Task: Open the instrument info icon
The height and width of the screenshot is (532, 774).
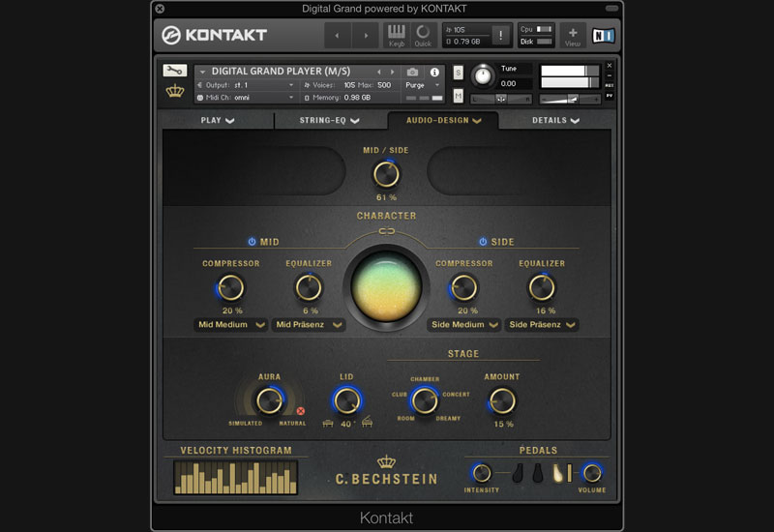Action: (434, 73)
